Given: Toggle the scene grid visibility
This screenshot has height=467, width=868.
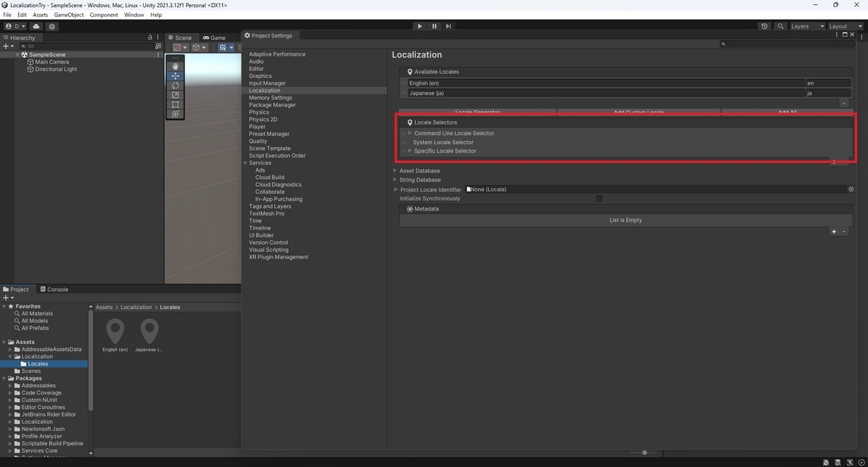Looking at the screenshot, I should pyautogui.click(x=223, y=47).
